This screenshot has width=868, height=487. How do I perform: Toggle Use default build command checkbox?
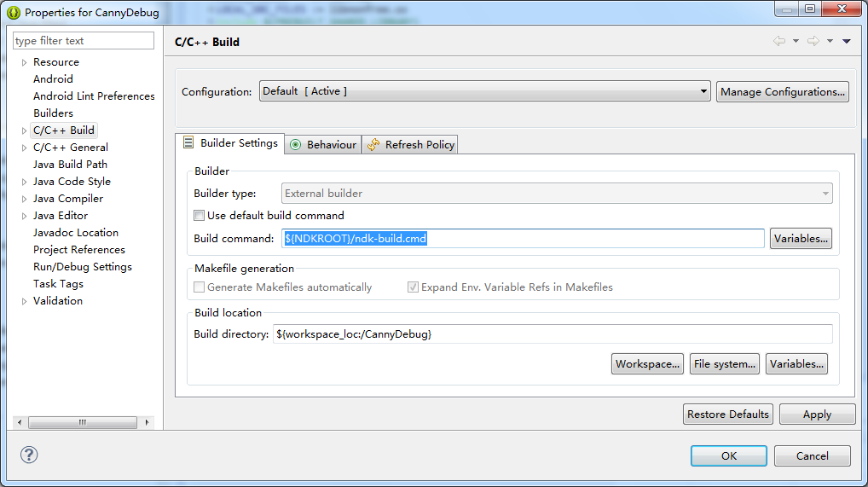[199, 216]
